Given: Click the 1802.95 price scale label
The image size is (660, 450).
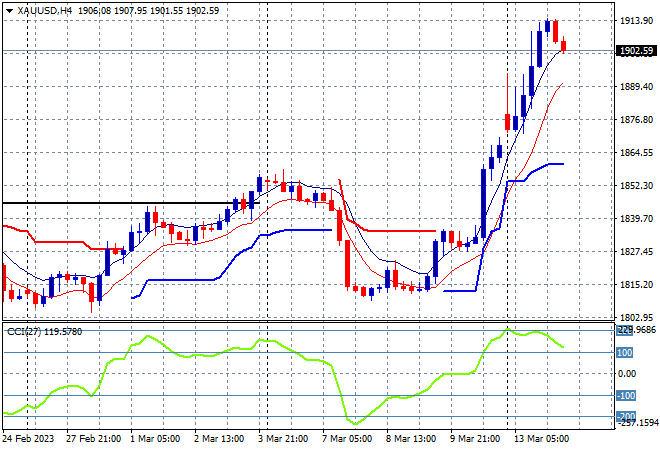Looking at the screenshot, I should [x=636, y=317].
